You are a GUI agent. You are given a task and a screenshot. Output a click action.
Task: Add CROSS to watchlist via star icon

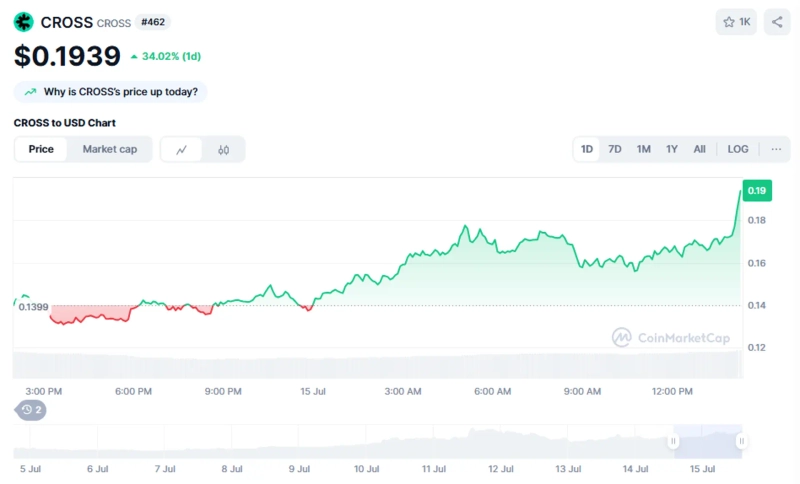tap(736, 22)
